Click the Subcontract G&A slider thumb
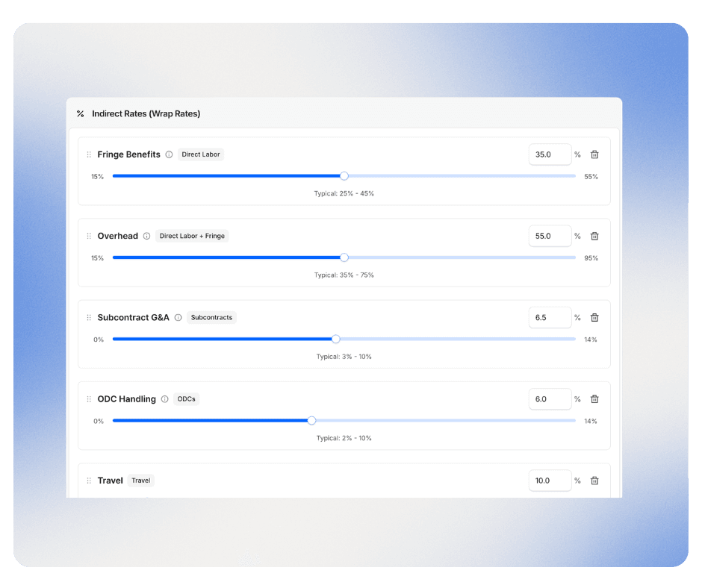 coord(336,339)
